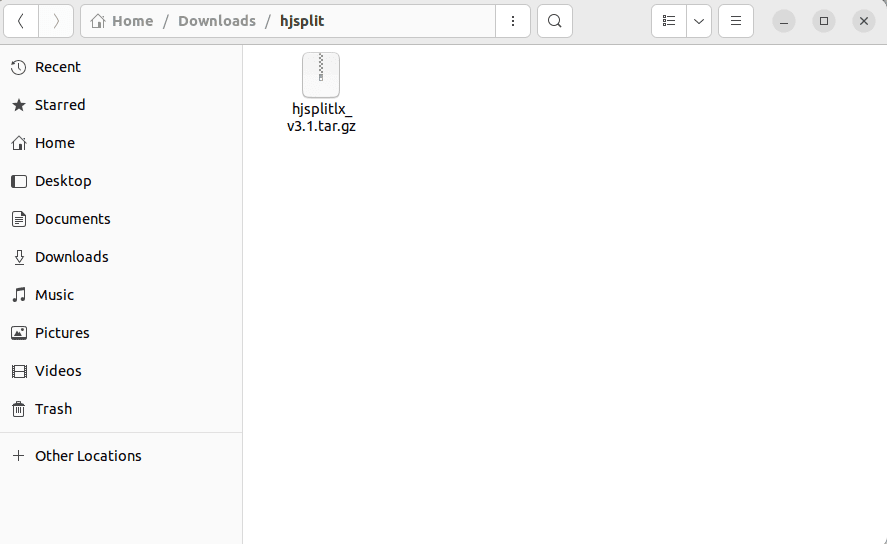Open the main hamburger menu

point(735,21)
